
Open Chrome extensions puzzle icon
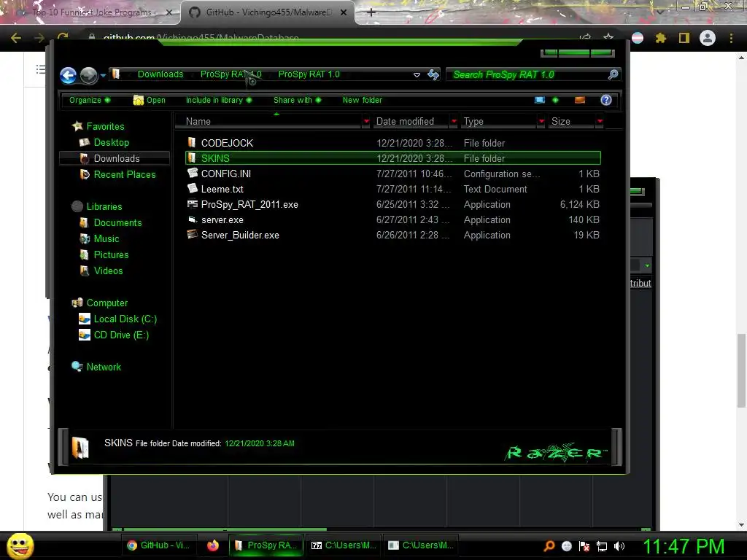660,38
